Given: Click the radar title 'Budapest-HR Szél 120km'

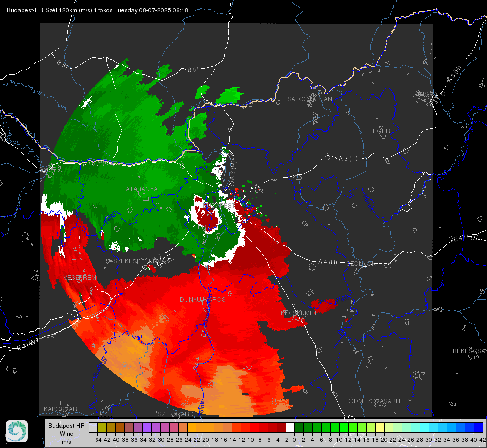Looking at the screenshot, I should [41, 10].
